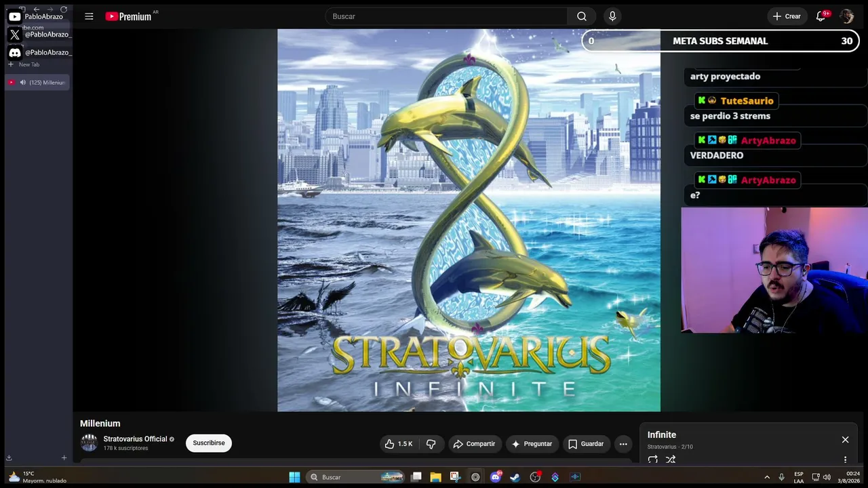Open the Infinite playlist options menu
The width and height of the screenshot is (868, 488).
pos(845,460)
